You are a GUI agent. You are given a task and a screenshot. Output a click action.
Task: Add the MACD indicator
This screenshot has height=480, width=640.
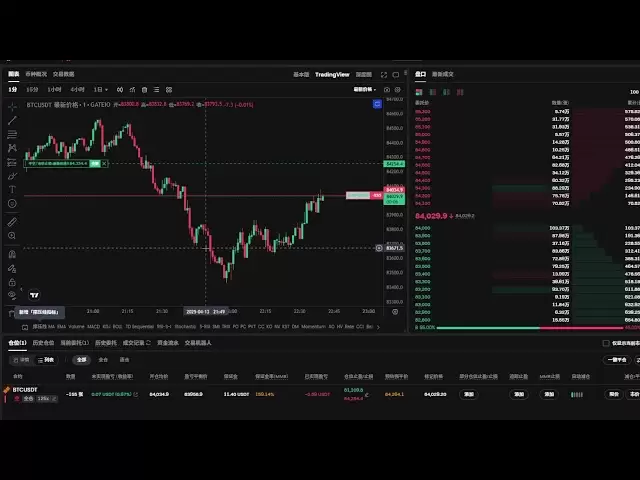93,327
